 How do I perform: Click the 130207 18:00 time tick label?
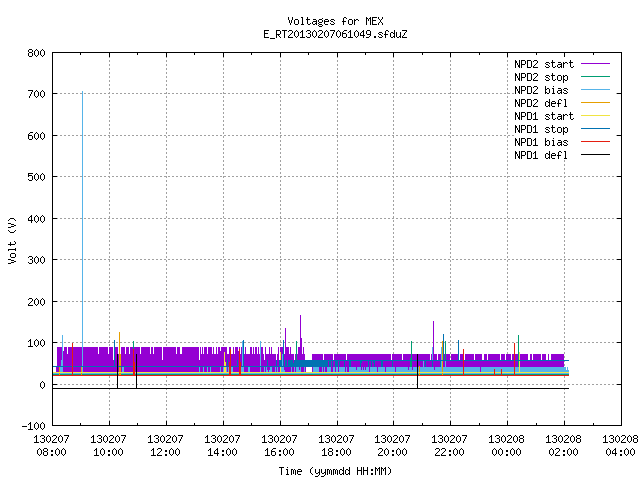click(x=336, y=446)
